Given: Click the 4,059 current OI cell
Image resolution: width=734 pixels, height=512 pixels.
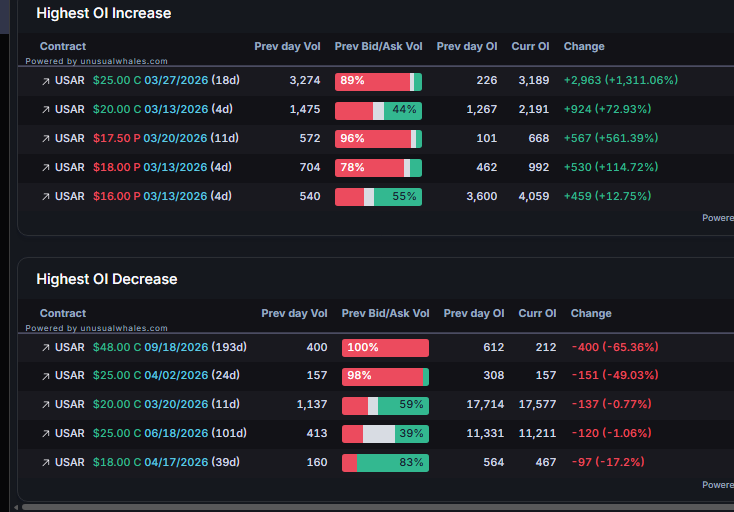Looking at the screenshot, I should pyautogui.click(x=534, y=196).
